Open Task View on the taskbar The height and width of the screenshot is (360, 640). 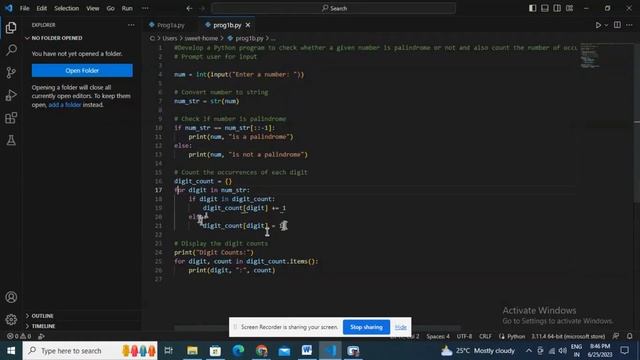[x=168, y=351]
